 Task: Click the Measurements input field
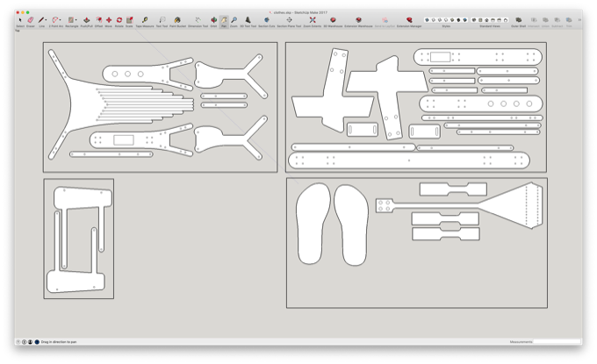point(557,342)
